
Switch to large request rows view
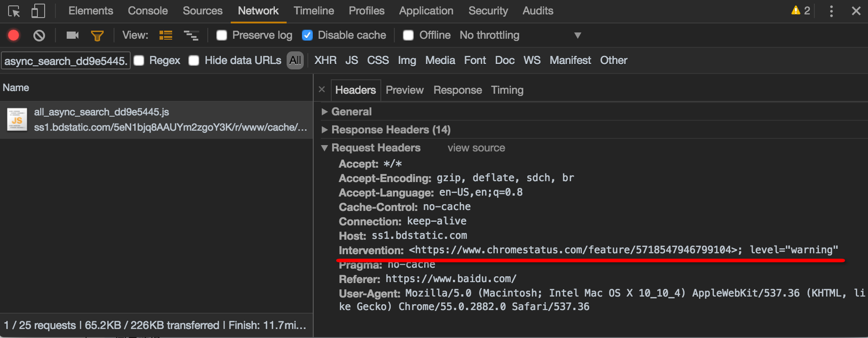click(x=166, y=35)
